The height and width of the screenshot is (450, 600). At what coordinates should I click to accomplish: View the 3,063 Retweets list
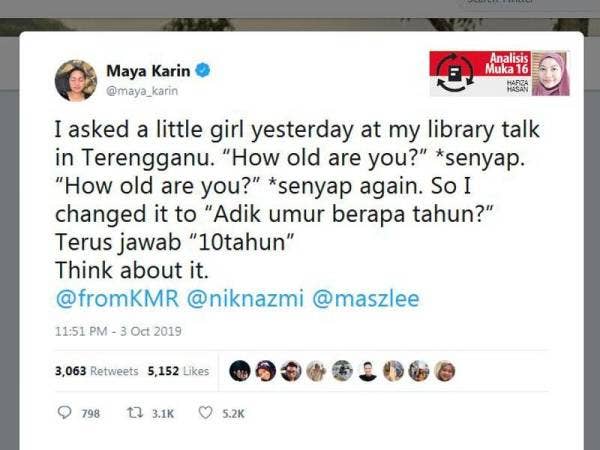96,371
